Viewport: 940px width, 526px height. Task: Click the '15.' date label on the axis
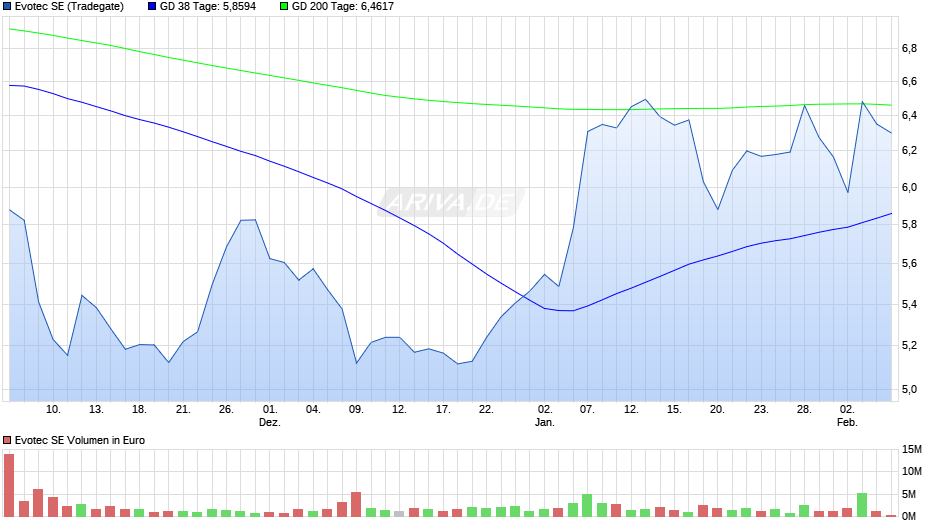tap(674, 409)
